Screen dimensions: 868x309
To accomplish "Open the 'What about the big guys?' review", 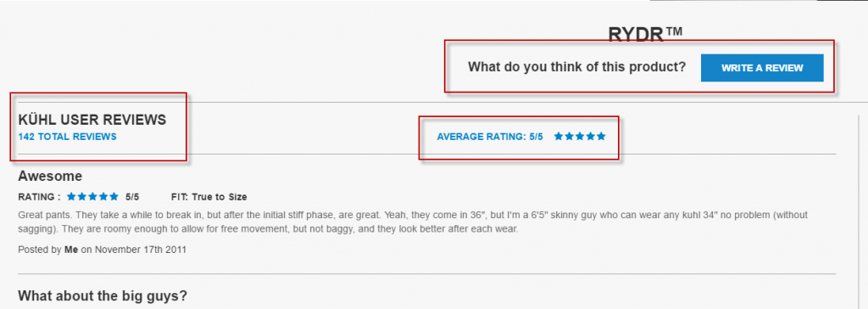I will [x=103, y=295].
